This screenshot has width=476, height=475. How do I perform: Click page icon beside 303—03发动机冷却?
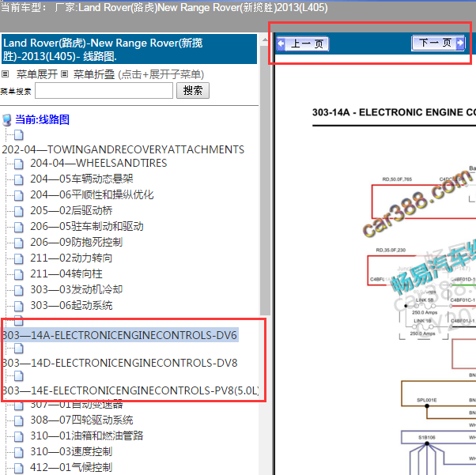coord(18,290)
